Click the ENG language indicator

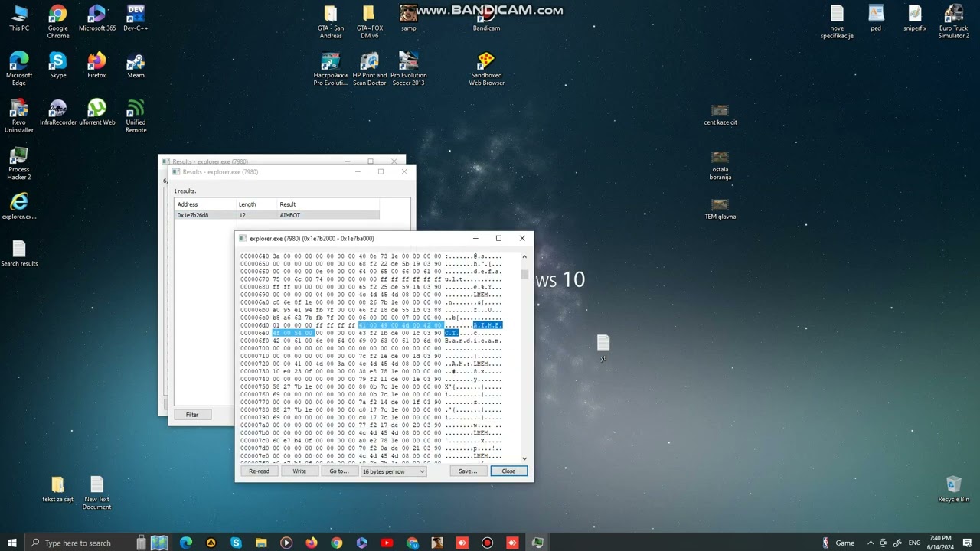coord(914,543)
